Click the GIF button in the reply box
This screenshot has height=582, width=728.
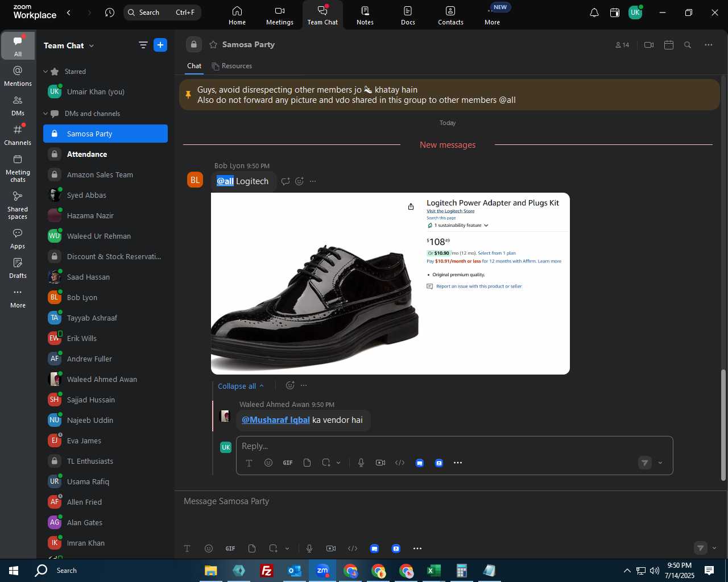click(x=288, y=463)
